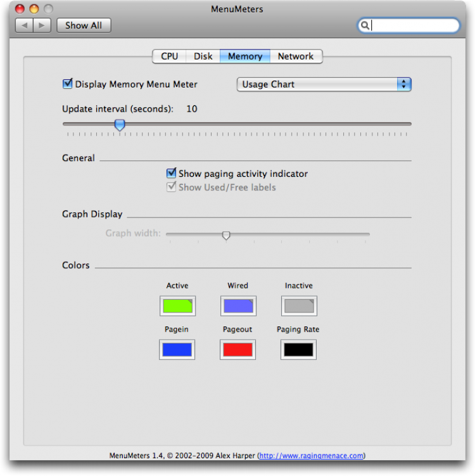Click the Update interval (seconds) label
Viewport: 475px width, 476px height.
(118, 108)
